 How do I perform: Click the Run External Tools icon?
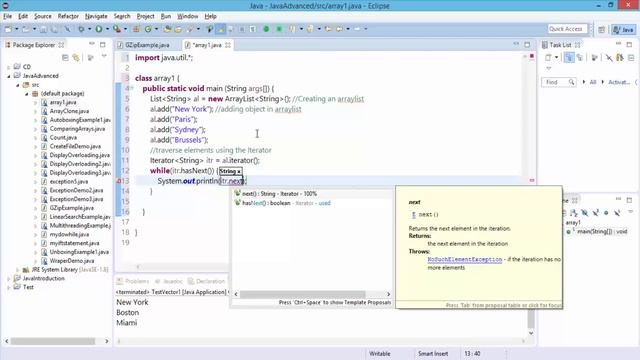click(x=117, y=29)
